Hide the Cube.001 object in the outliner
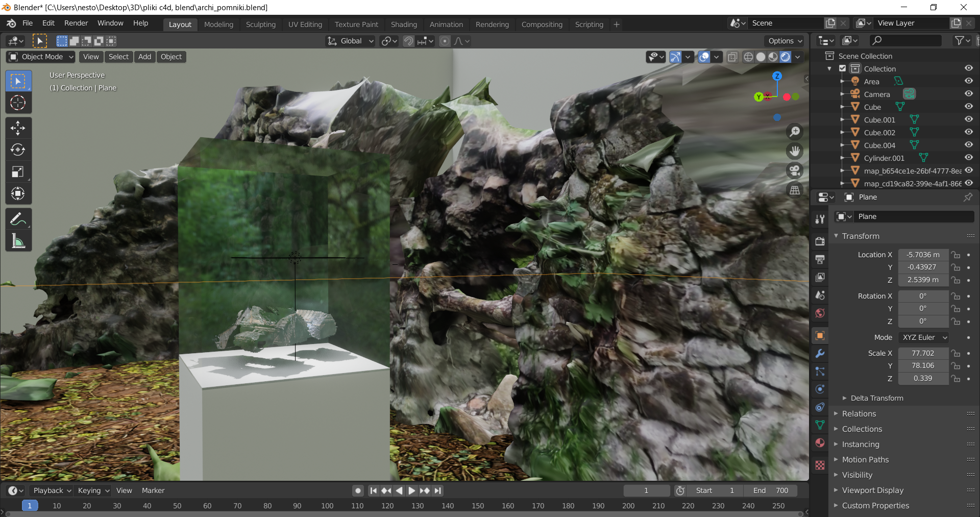Image resolution: width=980 pixels, height=517 pixels. click(x=968, y=119)
